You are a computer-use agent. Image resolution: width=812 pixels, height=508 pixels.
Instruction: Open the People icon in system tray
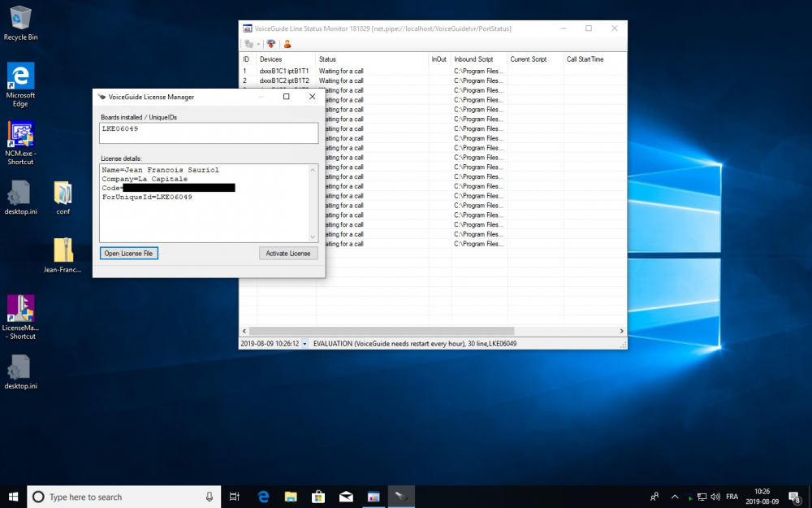654,497
